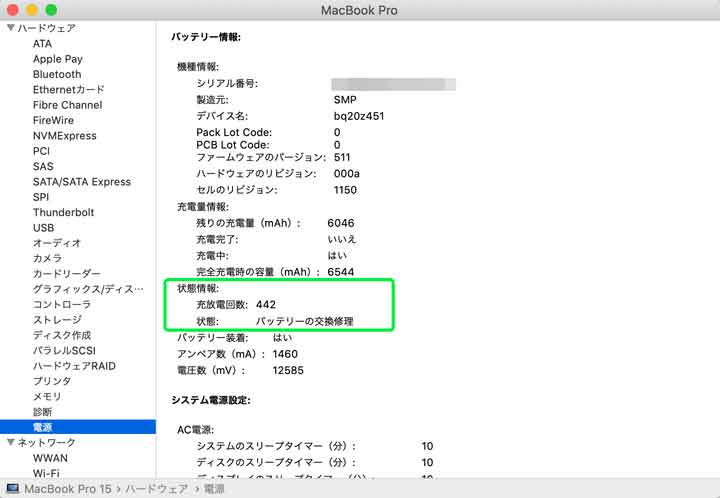Click the 充電量情報 section label
The width and height of the screenshot is (720, 498).
[203, 207]
